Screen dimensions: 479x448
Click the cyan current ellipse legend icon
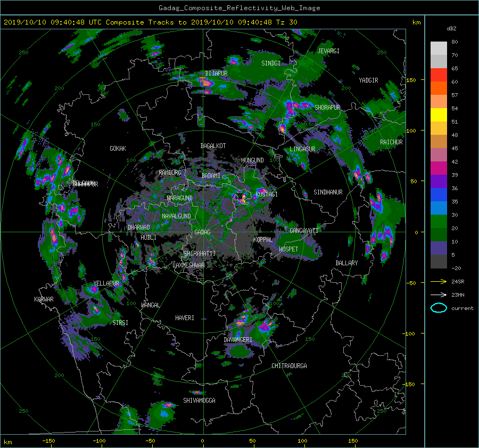[x=439, y=308]
